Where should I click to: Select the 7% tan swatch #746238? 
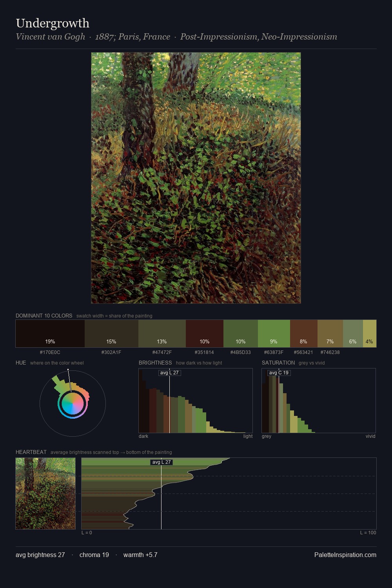330,334
